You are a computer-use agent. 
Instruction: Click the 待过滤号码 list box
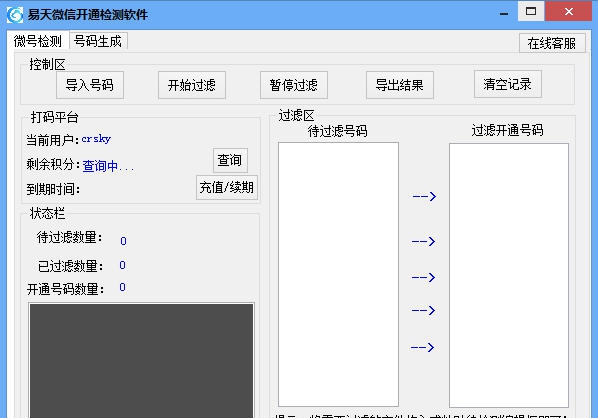(x=338, y=274)
